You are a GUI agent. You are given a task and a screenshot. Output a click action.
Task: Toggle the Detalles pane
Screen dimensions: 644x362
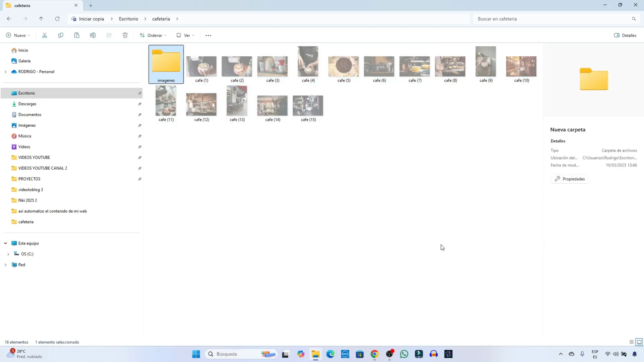tap(625, 35)
